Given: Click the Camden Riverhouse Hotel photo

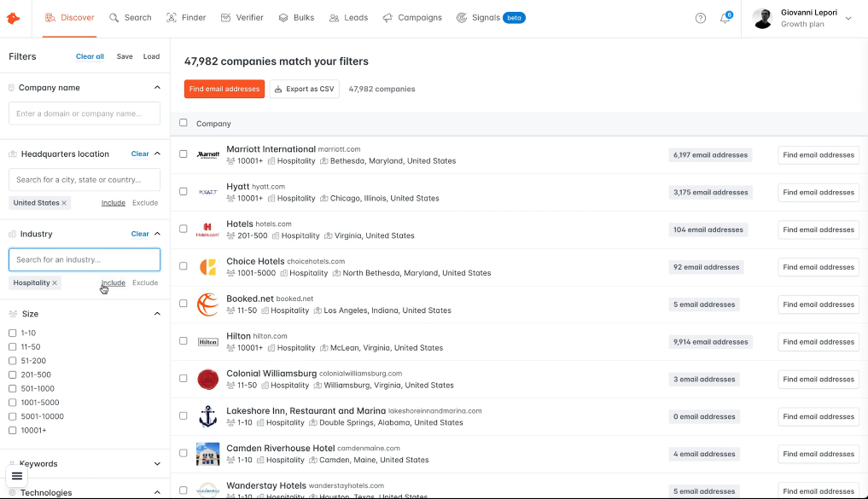Looking at the screenshot, I should point(207,454).
